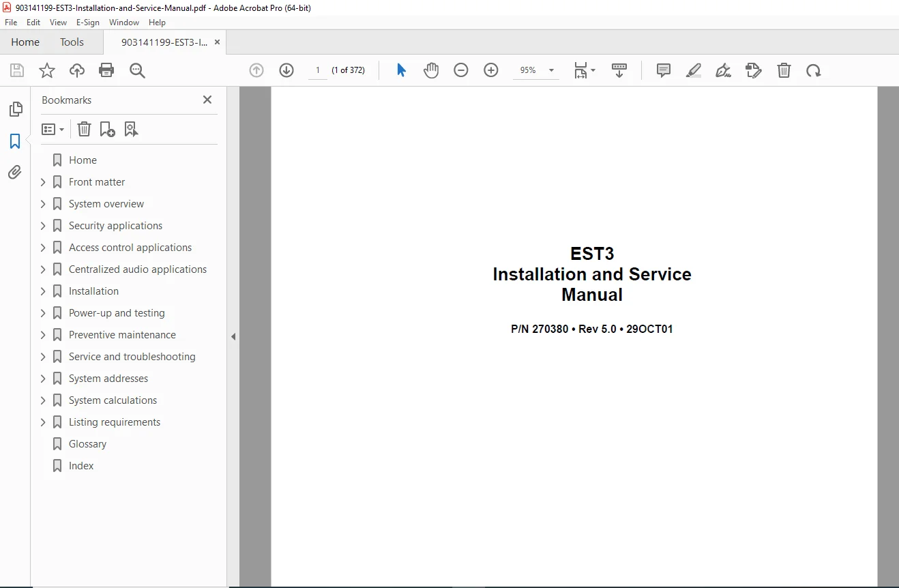Open the Window menu
The image size is (899, 588).
click(x=124, y=23)
